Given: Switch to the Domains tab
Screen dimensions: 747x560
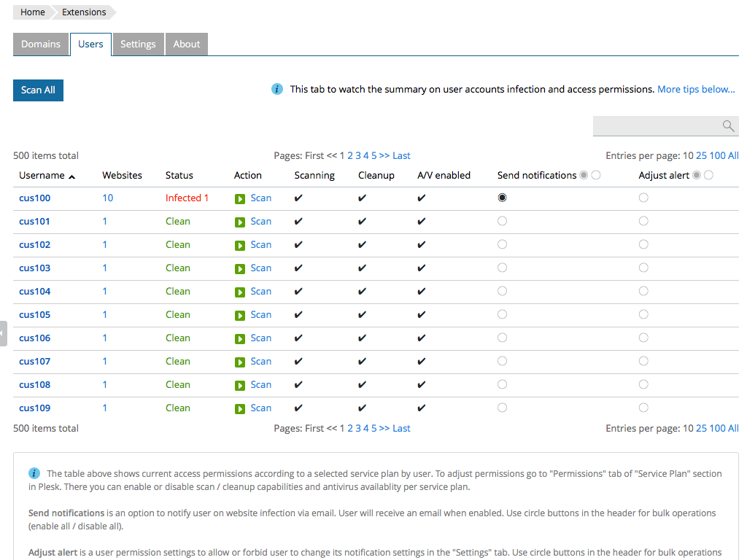Looking at the screenshot, I should pos(41,44).
